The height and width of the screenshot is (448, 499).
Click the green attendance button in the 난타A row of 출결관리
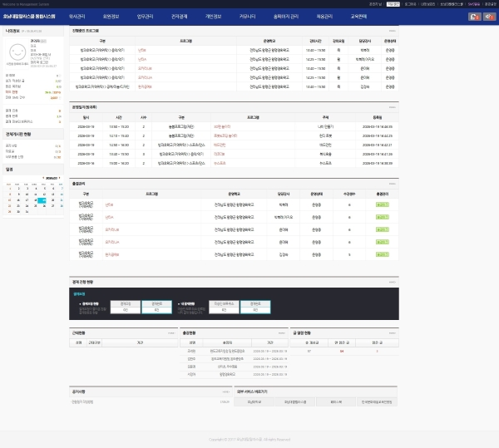[x=383, y=217]
